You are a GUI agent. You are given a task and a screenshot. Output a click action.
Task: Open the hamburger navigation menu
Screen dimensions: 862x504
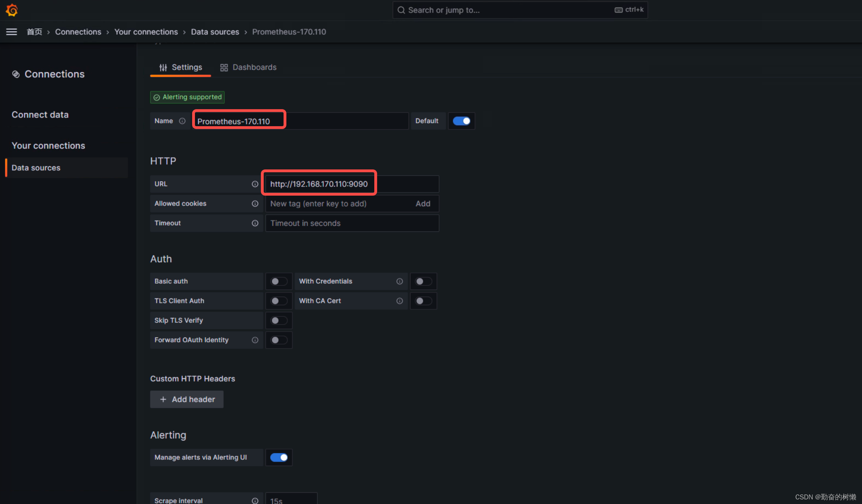pyautogui.click(x=11, y=32)
